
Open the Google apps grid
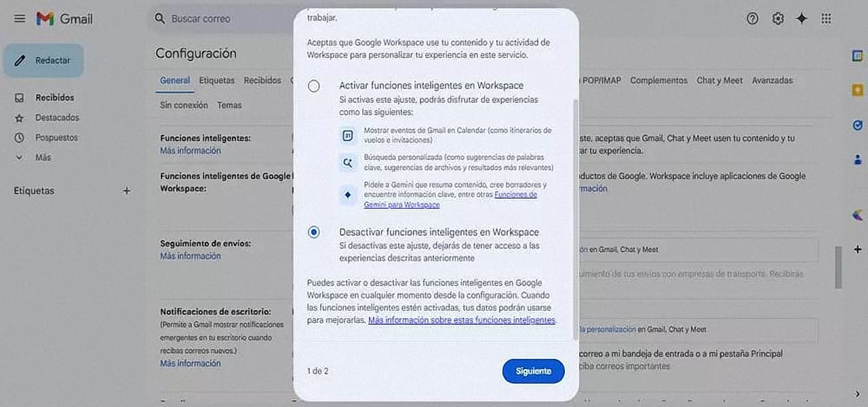[826, 19]
